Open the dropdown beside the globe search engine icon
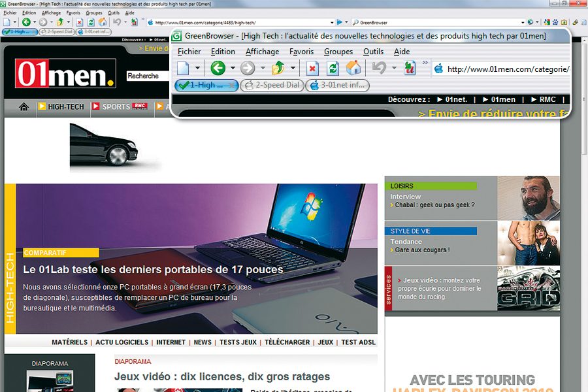The height and width of the screenshot is (392, 588). pyautogui.click(x=538, y=22)
